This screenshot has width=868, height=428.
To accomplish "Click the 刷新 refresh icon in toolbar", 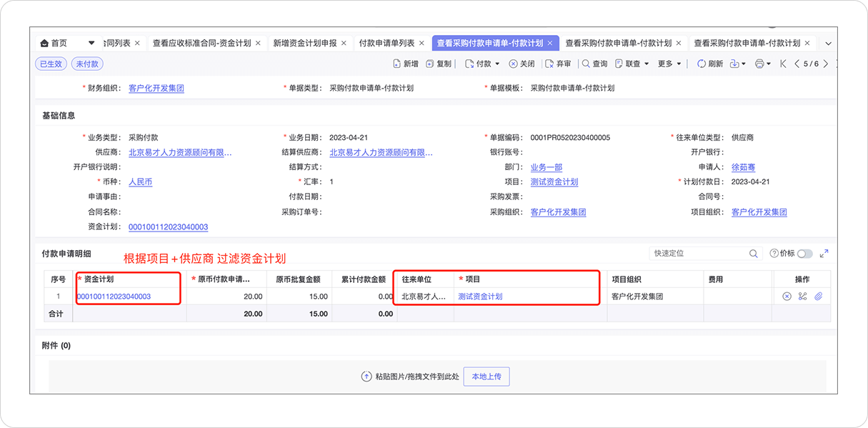I will click(701, 64).
